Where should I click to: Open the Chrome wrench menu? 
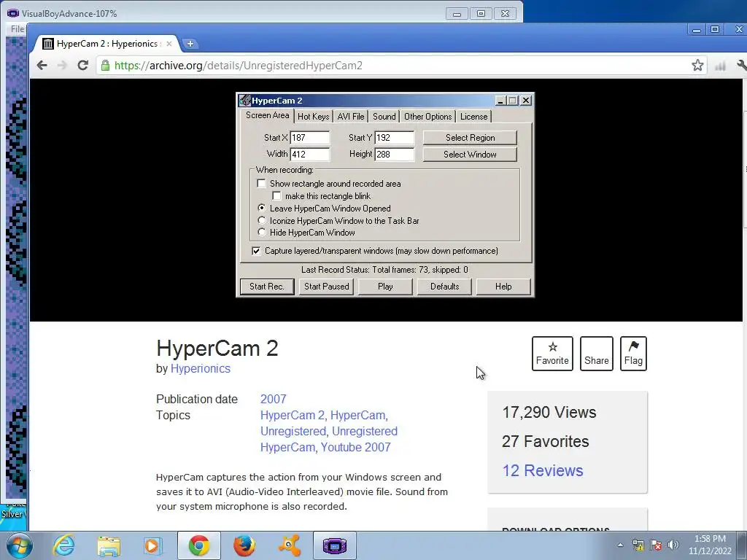point(741,65)
